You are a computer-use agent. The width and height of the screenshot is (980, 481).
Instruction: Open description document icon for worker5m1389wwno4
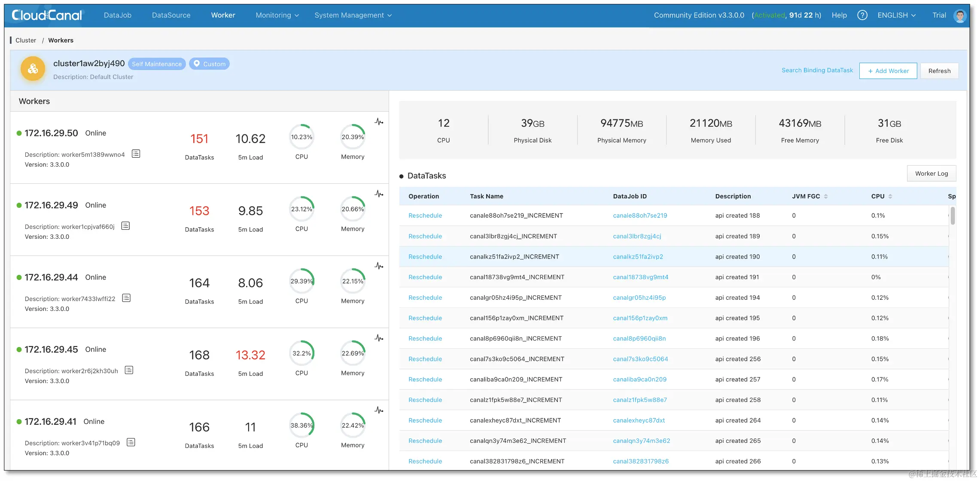[136, 154]
